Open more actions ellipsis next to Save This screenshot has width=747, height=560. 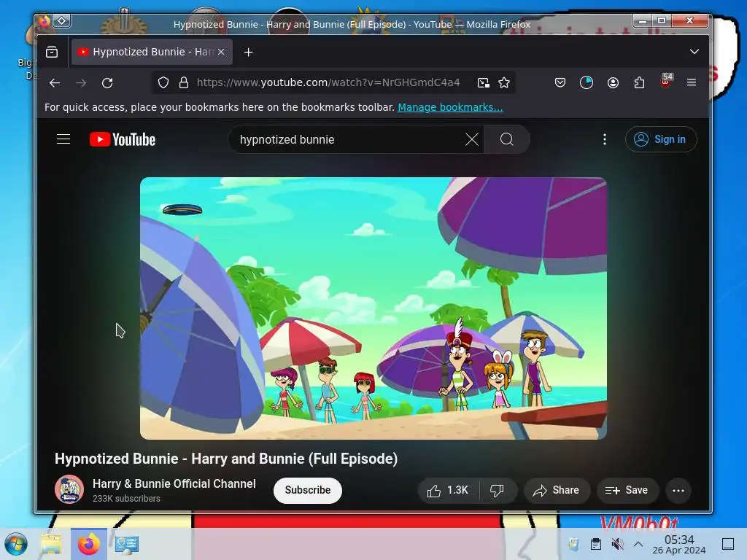(x=678, y=491)
